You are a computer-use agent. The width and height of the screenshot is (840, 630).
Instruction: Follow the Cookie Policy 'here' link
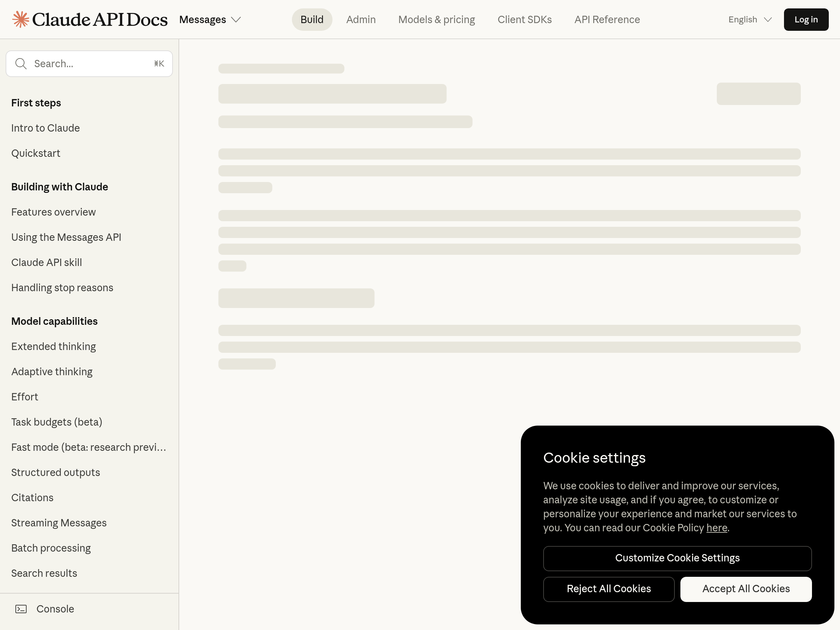[x=716, y=528]
